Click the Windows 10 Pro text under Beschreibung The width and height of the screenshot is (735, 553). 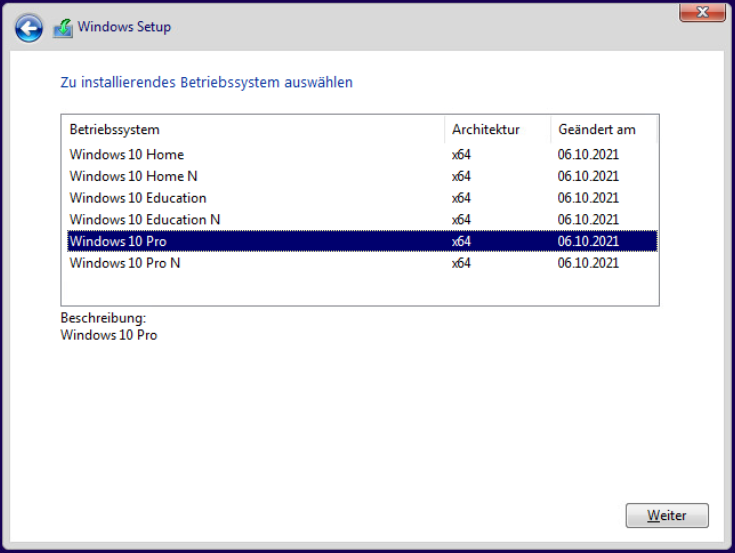[x=109, y=335]
